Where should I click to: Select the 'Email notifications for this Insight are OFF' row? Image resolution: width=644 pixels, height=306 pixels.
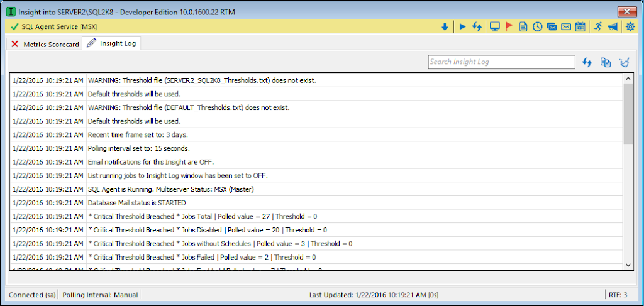316,161
